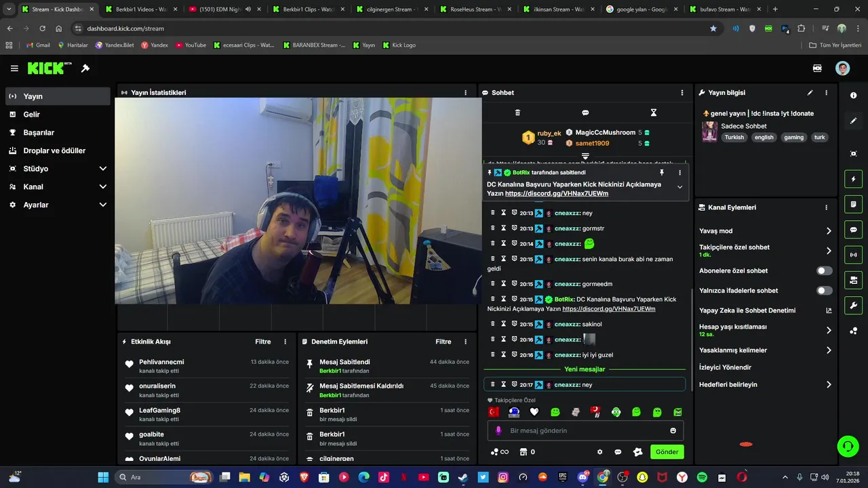Open the Filtre control in Etkinlik Akışı
Image resolution: width=868 pixels, height=488 pixels.
262,342
